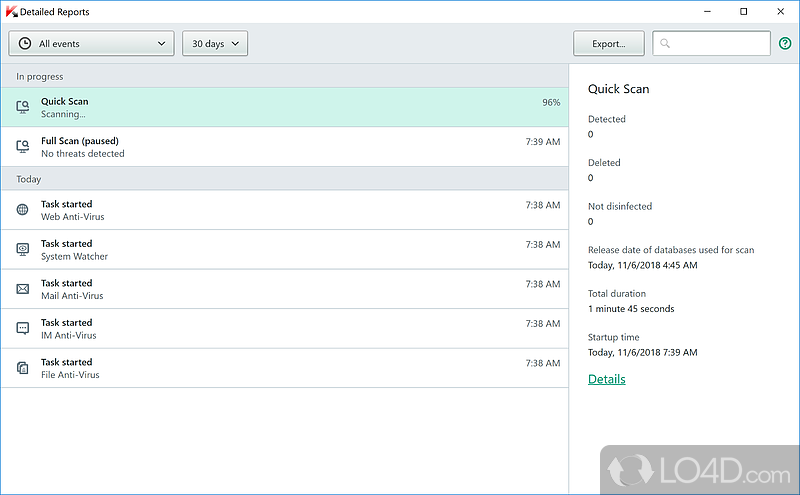Image resolution: width=800 pixels, height=495 pixels.
Task: Click No threats detected text
Action: pyautogui.click(x=83, y=154)
